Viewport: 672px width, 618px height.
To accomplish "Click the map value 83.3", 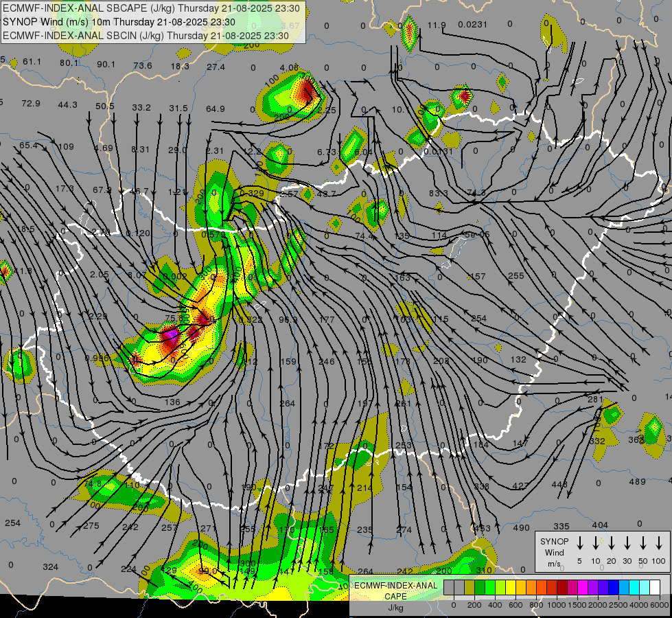I will point(439,194).
